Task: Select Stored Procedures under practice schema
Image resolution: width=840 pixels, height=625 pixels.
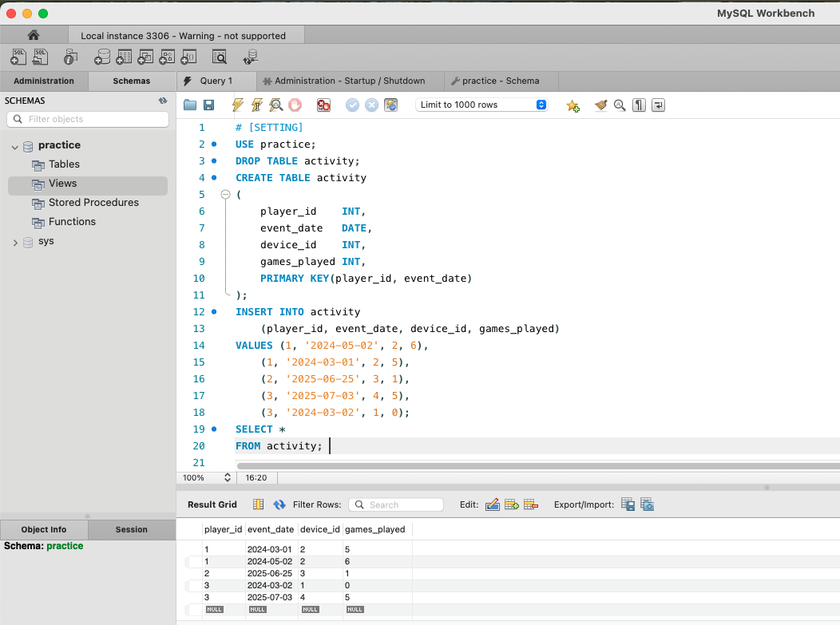Action: [x=93, y=203]
